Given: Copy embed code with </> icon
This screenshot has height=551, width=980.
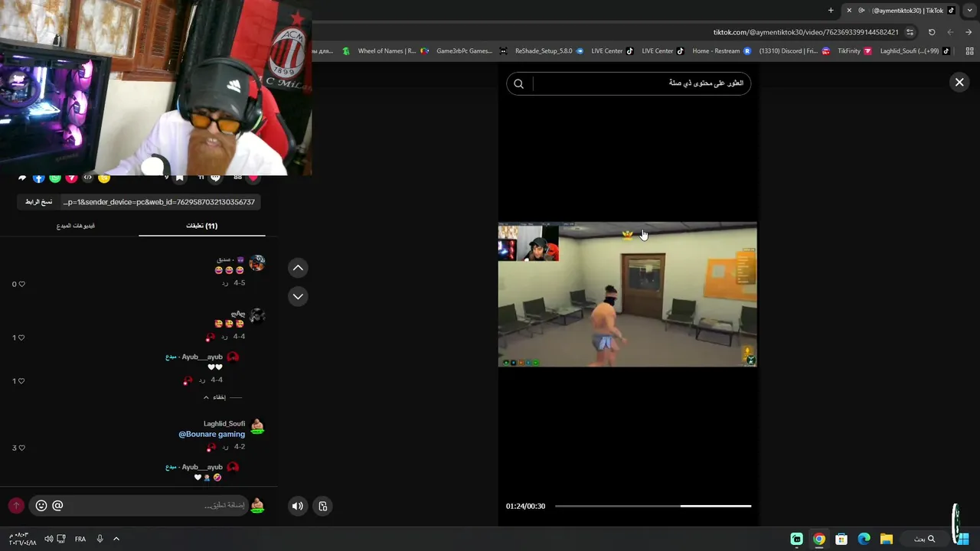Looking at the screenshot, I should pos(88,178).
